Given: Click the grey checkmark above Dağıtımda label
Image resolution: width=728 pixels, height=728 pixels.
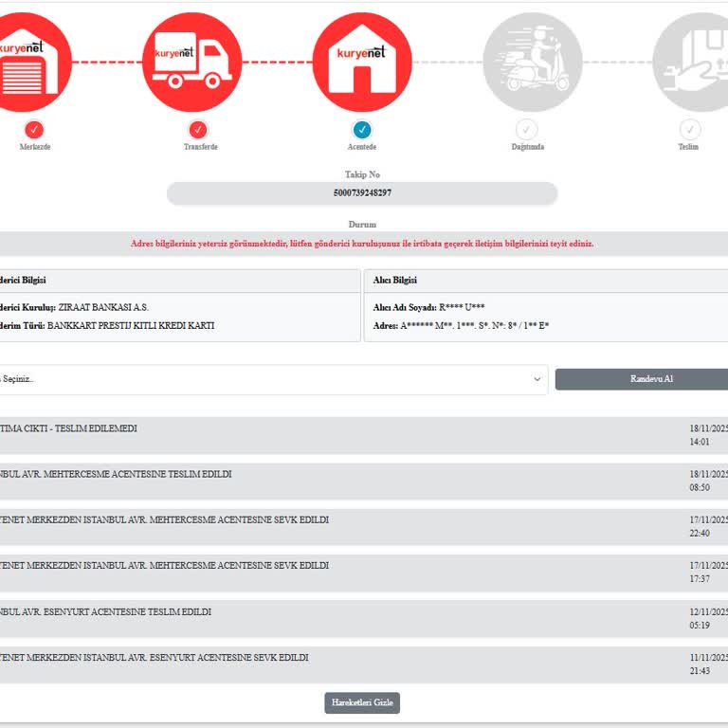Looking at the screenshot, I should click(527, 130).
